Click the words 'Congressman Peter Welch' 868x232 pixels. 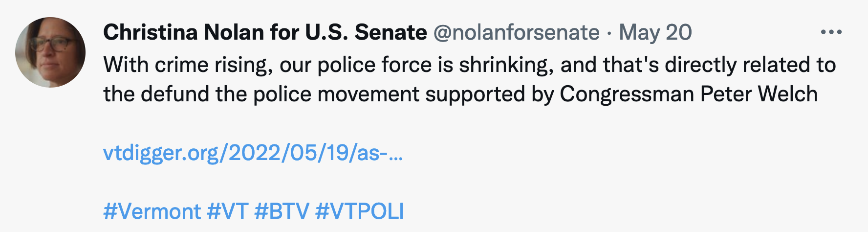(x=688, y=94)
